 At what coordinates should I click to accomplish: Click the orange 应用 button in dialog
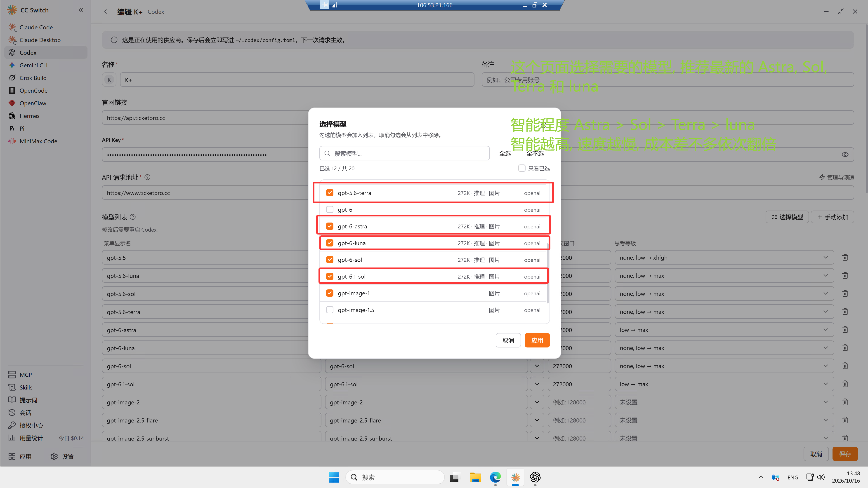pyautogui.click(x=537, y=340)
